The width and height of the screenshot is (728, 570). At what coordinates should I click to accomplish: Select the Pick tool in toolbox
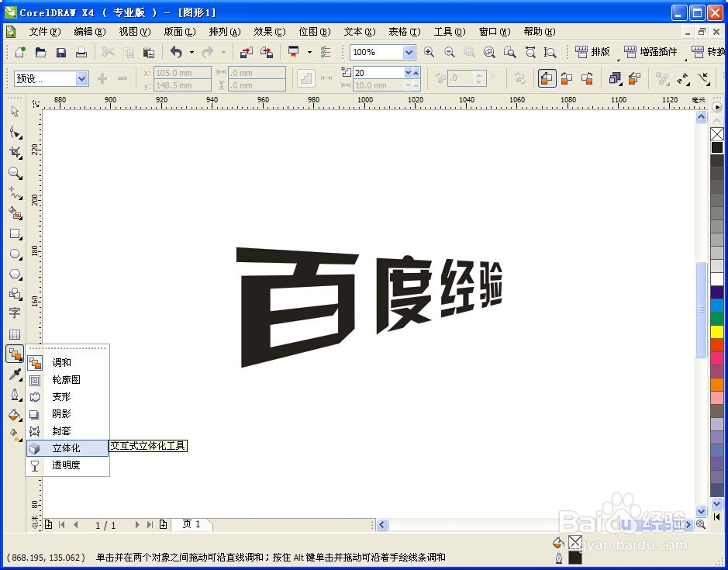coord(15,112)
